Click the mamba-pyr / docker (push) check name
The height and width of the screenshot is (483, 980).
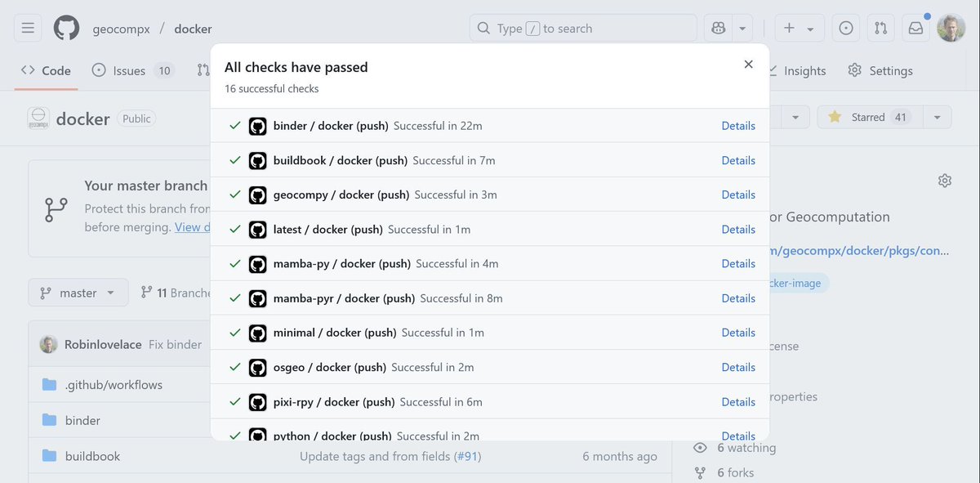(344, 298)
